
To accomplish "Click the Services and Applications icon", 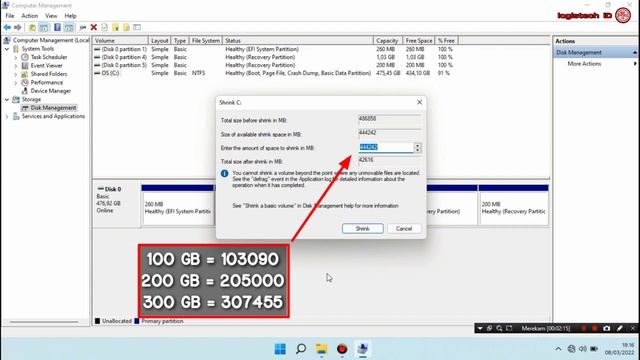I will (16, 116).
